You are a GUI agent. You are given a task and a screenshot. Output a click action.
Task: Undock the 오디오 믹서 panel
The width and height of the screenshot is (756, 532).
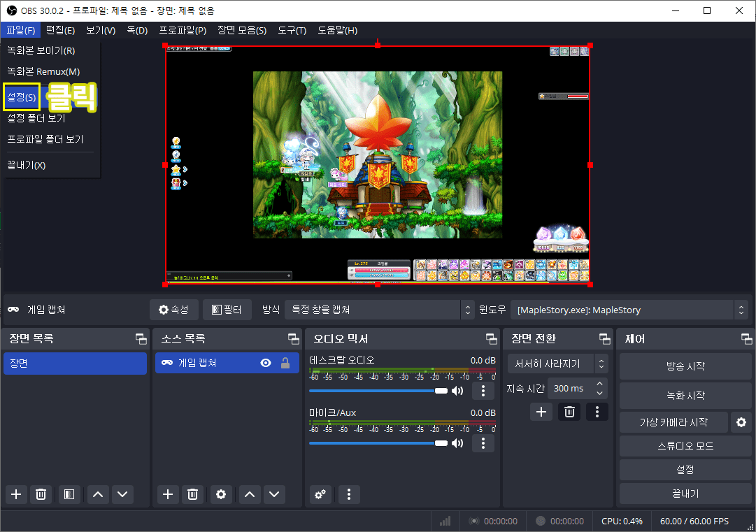[x=492, y=339]
